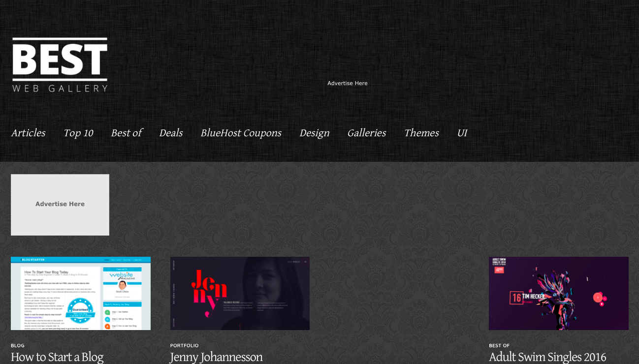Click the Jenny Johannesson preview image
The height and width of the screenshot is (364, 639).
(x=240, y=293)
